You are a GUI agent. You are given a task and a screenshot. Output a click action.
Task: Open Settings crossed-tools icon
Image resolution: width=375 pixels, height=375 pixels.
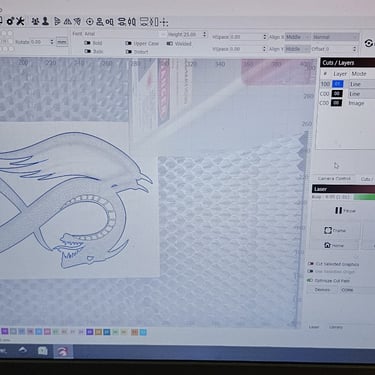click(20, 21)
